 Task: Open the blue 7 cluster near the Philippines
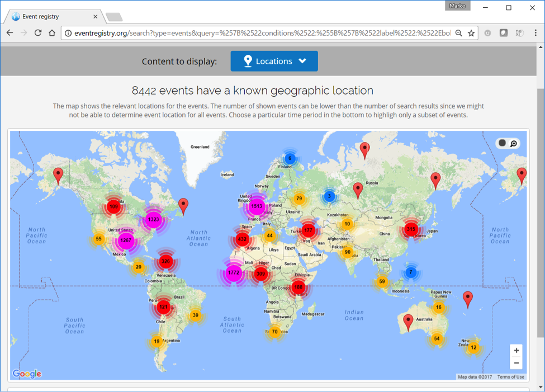[x=411, y=272]
